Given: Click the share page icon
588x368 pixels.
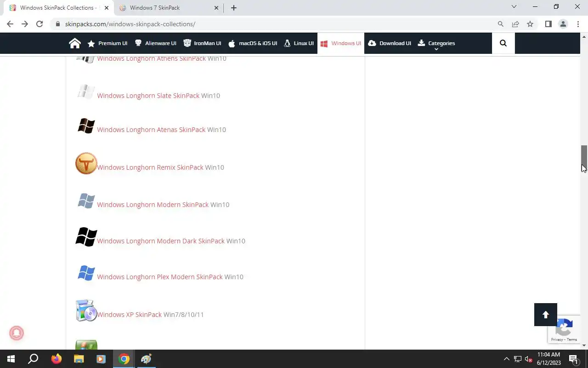Looking at the screenshot, I should pyautogui.click(x=515, y=24).
